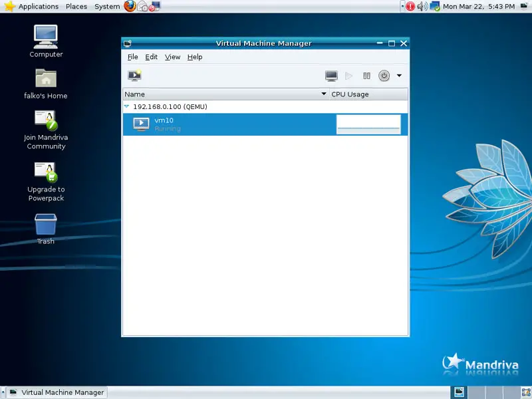This screenshot has width=532, height=399.
Task: Minimize the Virtual Machine Manager window
Action: click(x=380, y=43)
